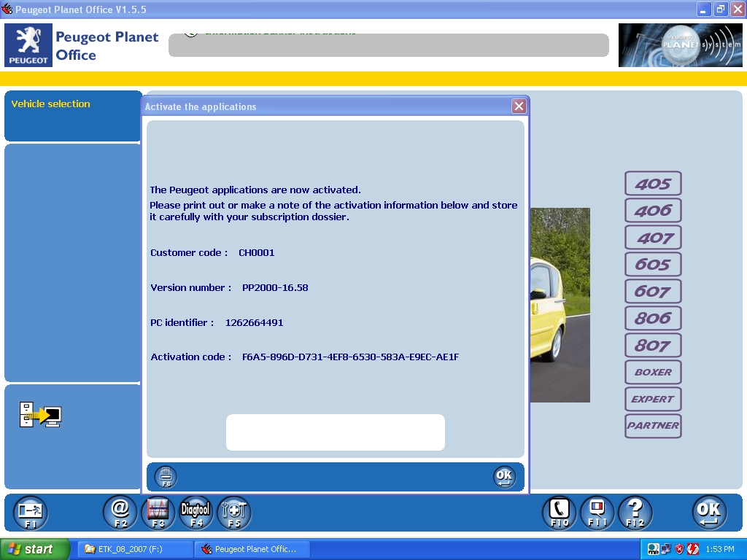Close the Activate the applications dialog
The height and width of the screenshot is (560, 747).
tap(519, 106)
